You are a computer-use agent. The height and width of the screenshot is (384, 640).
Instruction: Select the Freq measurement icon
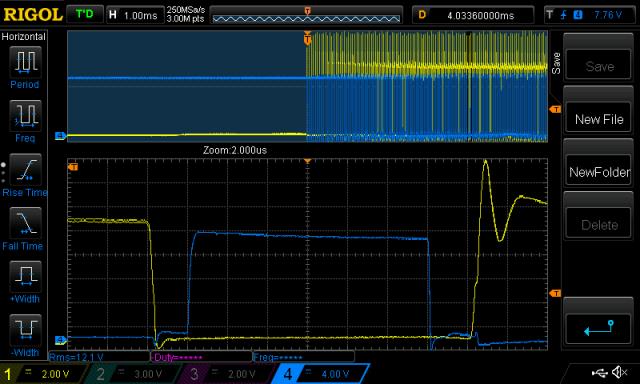coord(25,115)
